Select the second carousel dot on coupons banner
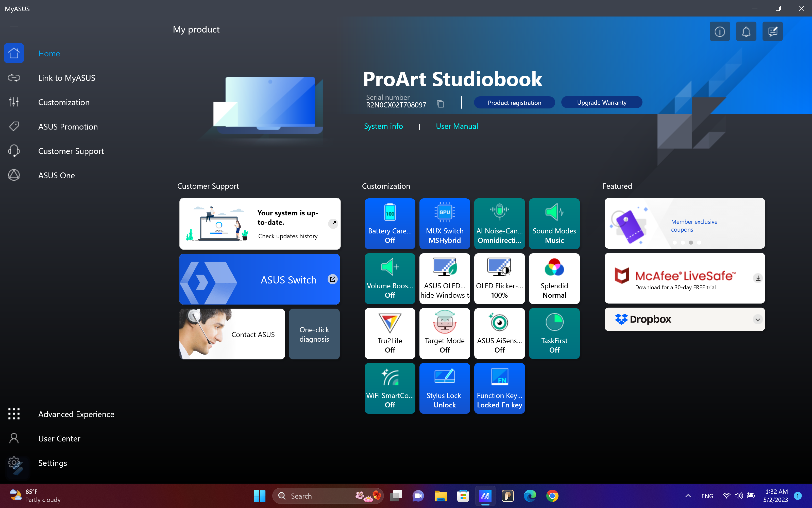The image size is (812, 508). point(683,242)
